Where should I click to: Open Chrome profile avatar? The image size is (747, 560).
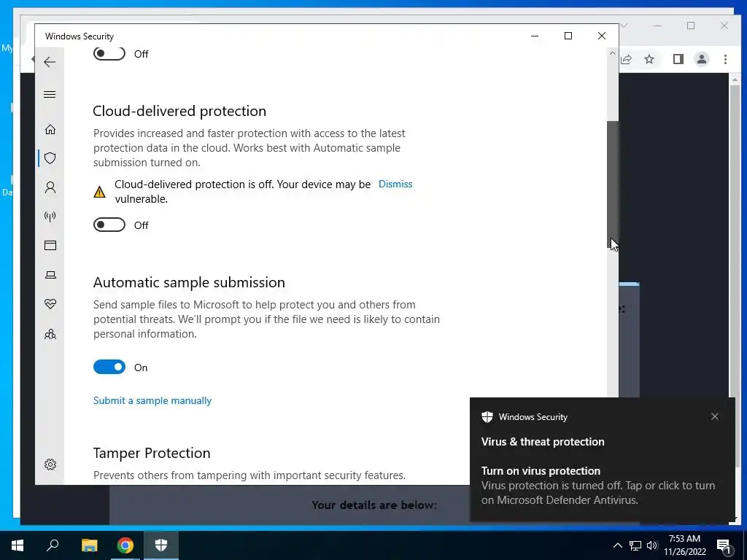point(702,59)
